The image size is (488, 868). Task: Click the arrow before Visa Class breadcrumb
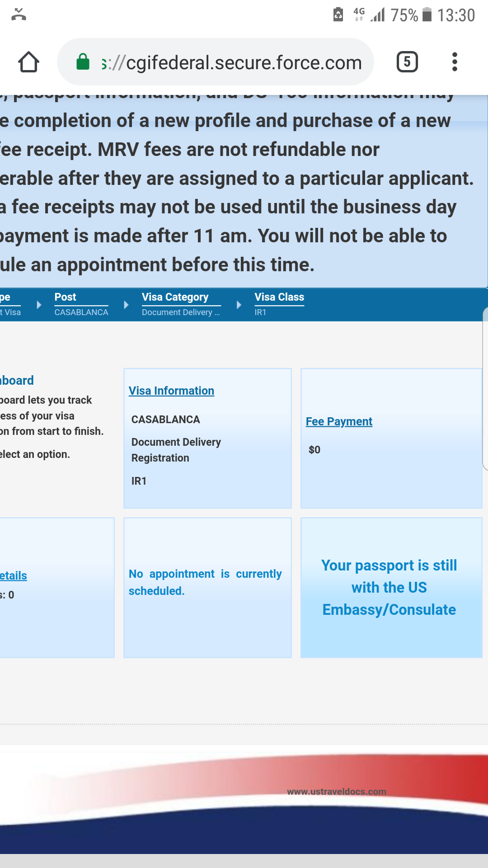239,305
